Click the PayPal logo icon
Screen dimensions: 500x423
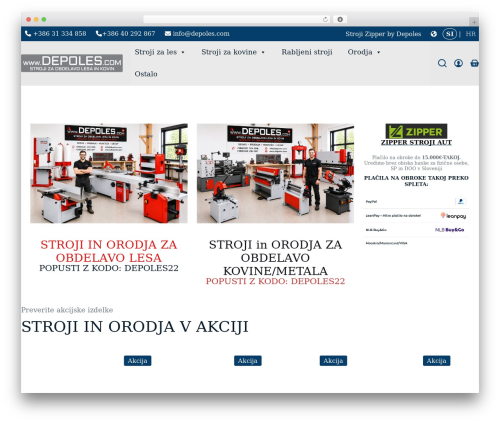[x=461, y=201]
